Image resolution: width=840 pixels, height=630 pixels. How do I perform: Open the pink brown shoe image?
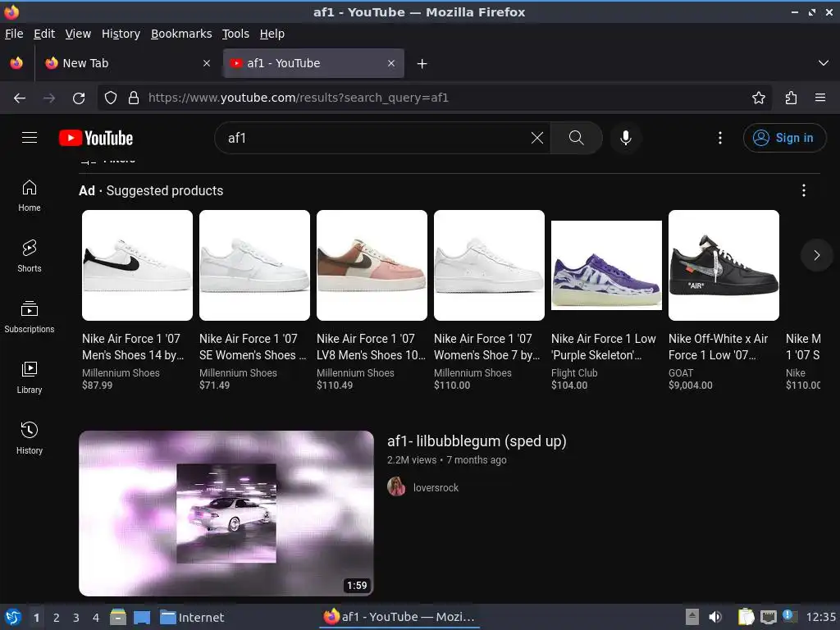point(372,265)
